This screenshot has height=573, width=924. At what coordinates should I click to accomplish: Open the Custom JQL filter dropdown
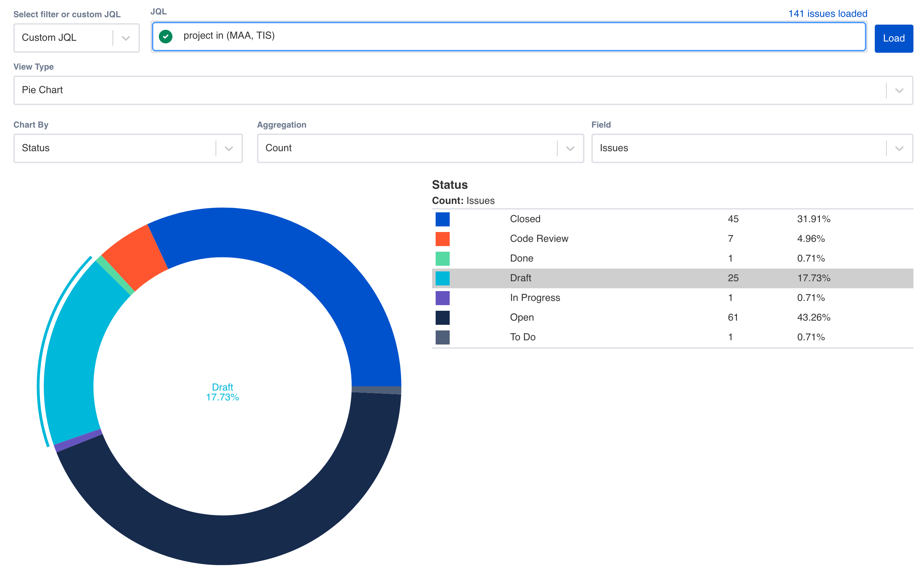tap(125, 38)
